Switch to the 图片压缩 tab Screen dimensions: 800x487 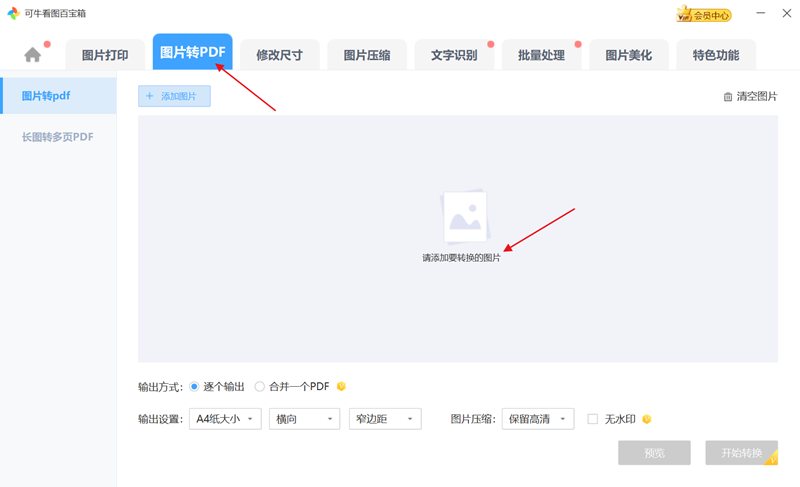(367, 55)
